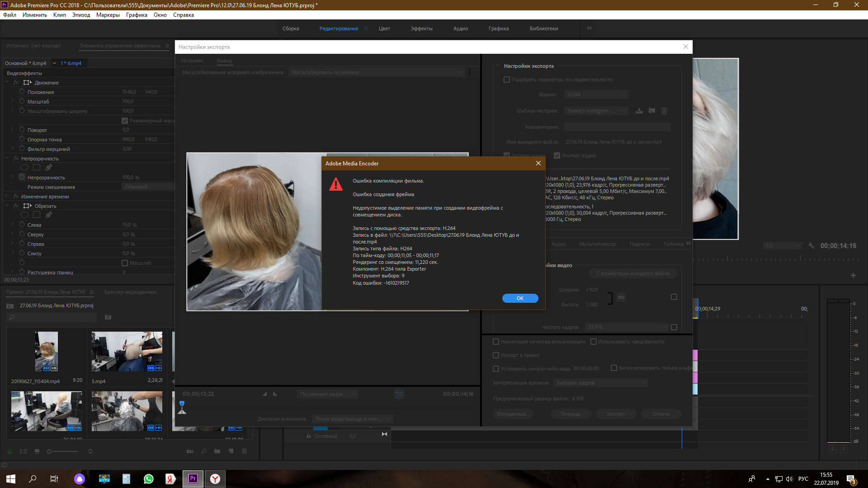Select the Вывод tab in export settings
The image size is (868, 488).
point(224,61)
